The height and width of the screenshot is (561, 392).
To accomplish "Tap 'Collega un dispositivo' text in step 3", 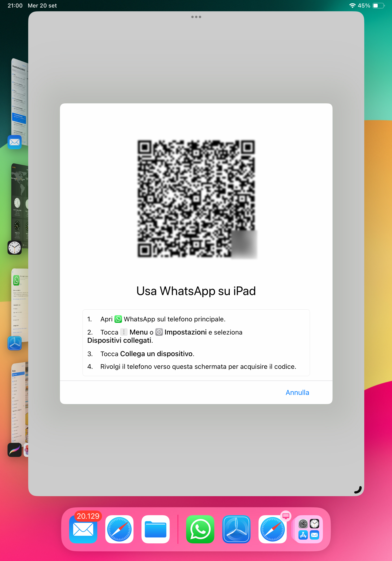I will [157, 354].
